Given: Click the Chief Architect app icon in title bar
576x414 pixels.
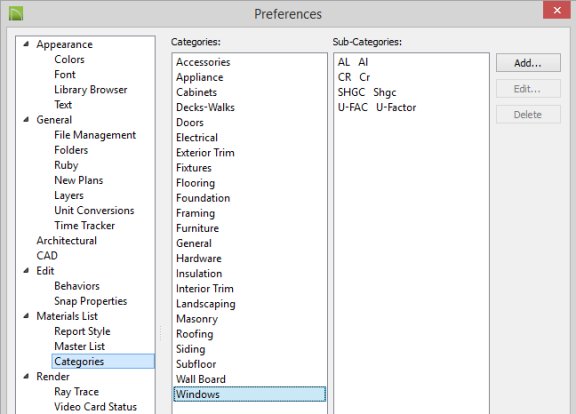Looking at the screenshot, I should 16,13.
